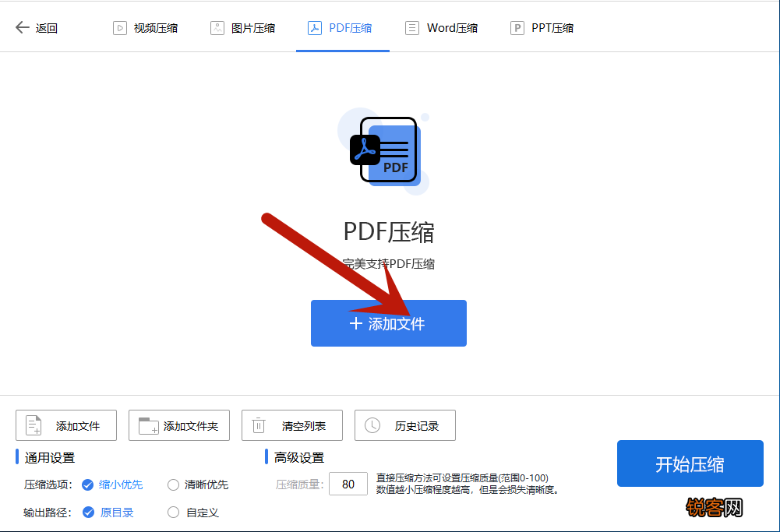
Task: Choose 自定义 as the output path
Action: coord(193,513)
